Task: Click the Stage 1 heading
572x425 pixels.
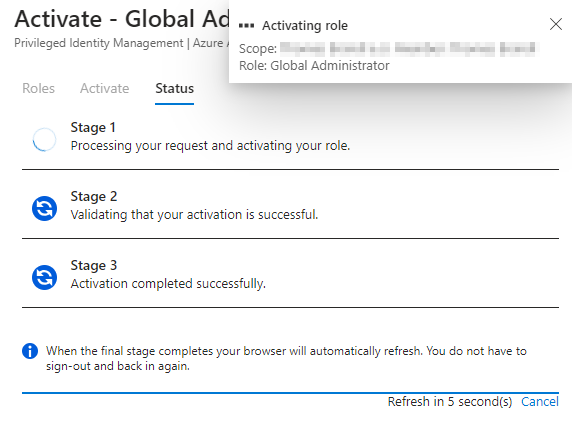Action: pos(93,127)
